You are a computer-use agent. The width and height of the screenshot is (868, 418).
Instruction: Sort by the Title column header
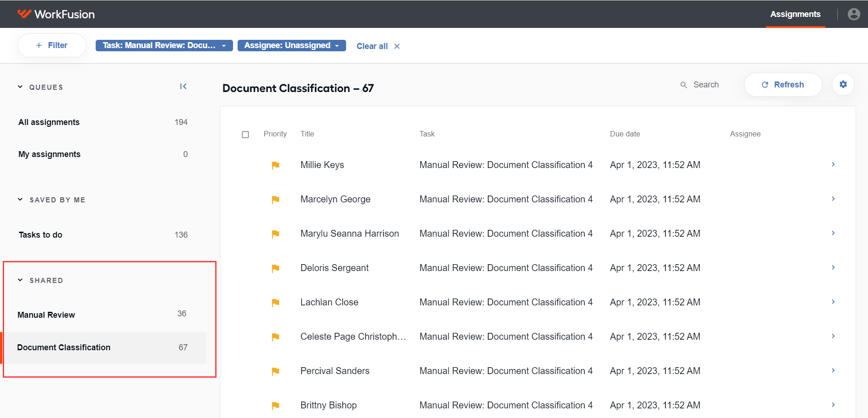(x=307, y=134)
